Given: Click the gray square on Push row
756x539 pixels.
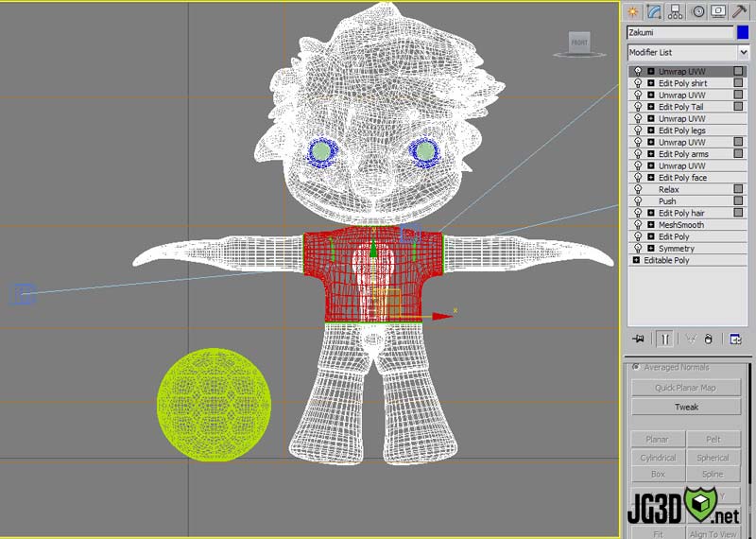Looking at the screenshot, I should click(x=738, y=200).
